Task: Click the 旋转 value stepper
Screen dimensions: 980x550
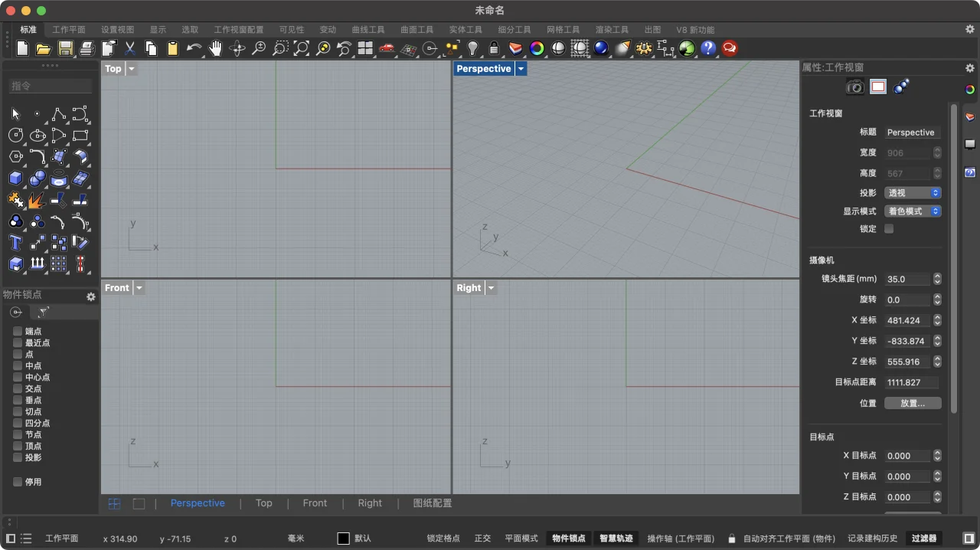Action: (937, 300)
